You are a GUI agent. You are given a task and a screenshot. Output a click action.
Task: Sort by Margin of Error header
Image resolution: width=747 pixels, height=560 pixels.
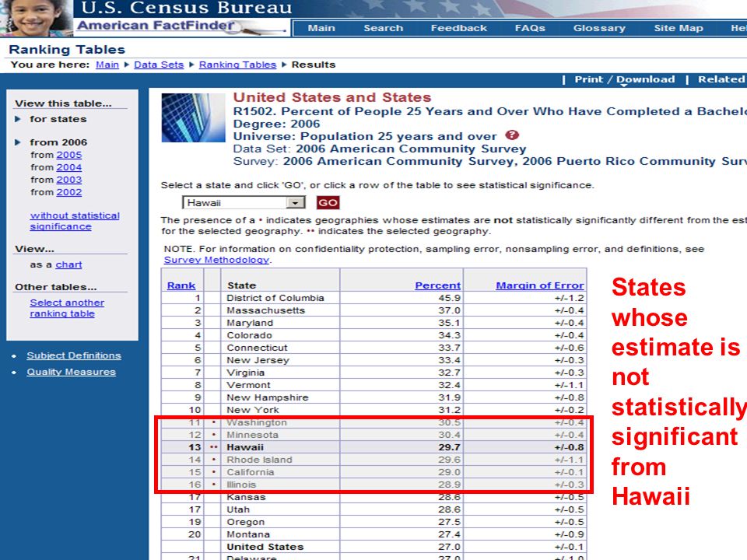pyautogui.click(x=540, y=285)
